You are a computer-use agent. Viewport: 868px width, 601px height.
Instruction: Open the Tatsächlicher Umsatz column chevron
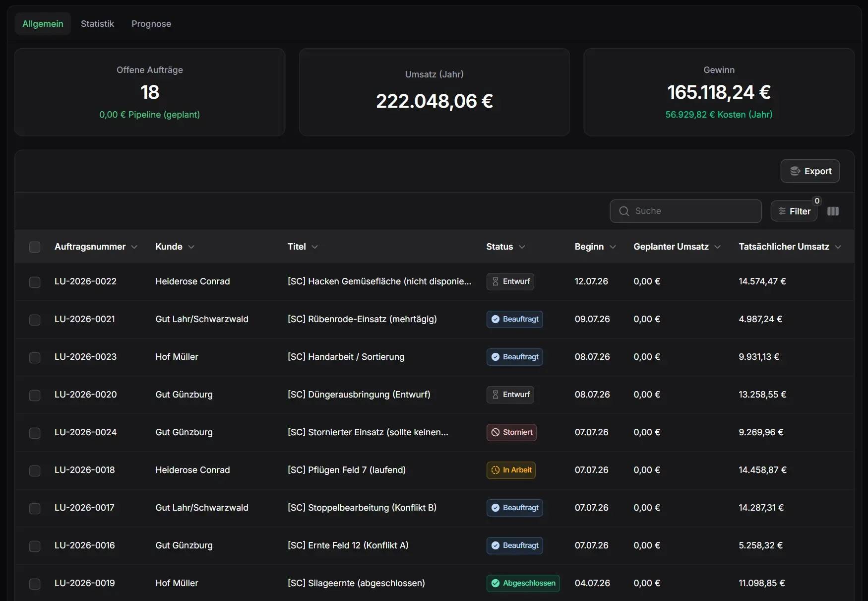[x=838, y=247]
